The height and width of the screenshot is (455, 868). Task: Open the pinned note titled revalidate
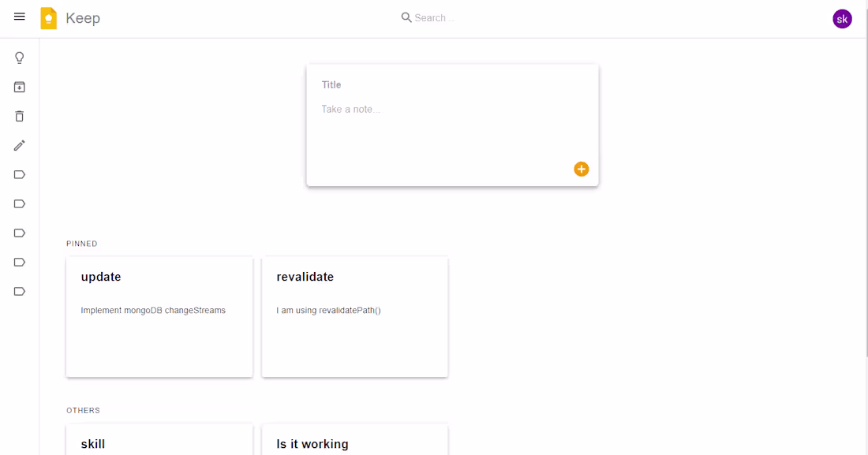(x=354, y=315)
